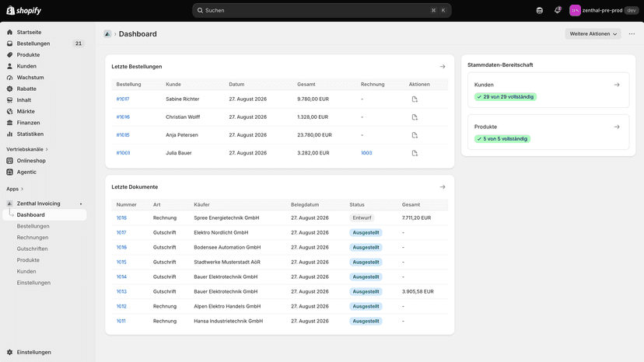Open Produkte readiness card arrow
This screenshot has width=644, height=362.
[617, 127]
